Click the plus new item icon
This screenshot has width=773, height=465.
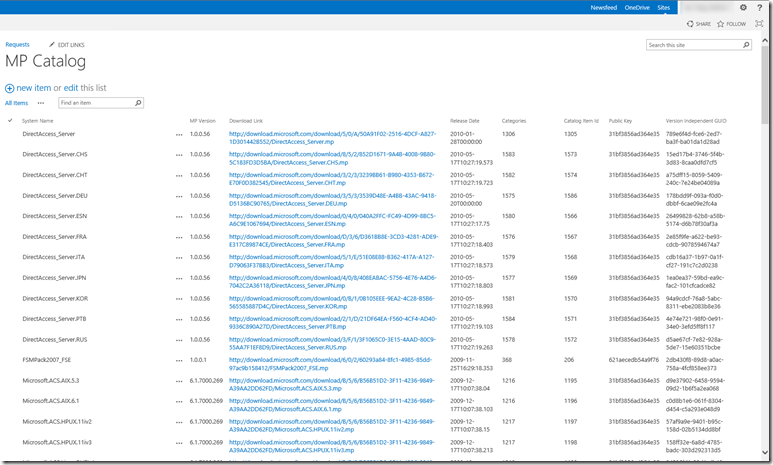[x=9, y=88]
